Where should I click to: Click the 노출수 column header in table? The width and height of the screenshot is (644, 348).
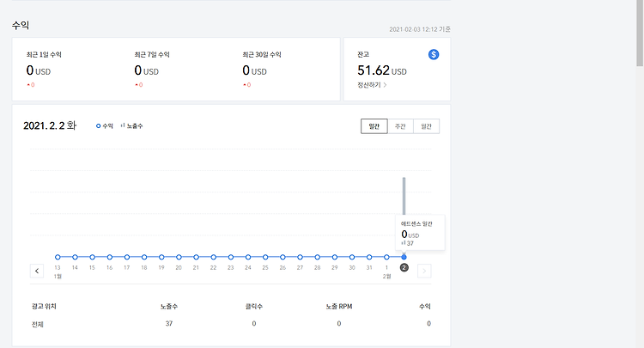coord(169,307)
